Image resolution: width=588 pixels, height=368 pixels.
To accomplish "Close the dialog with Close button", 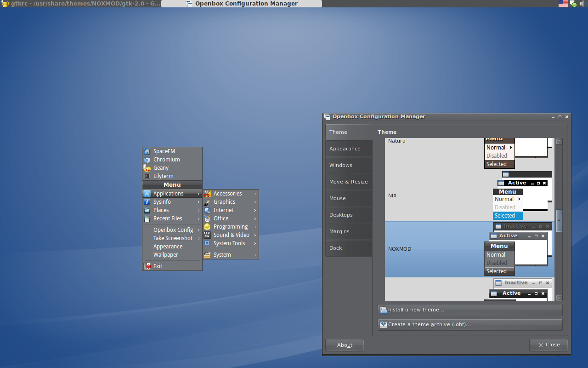I will [x=548, y=345].
